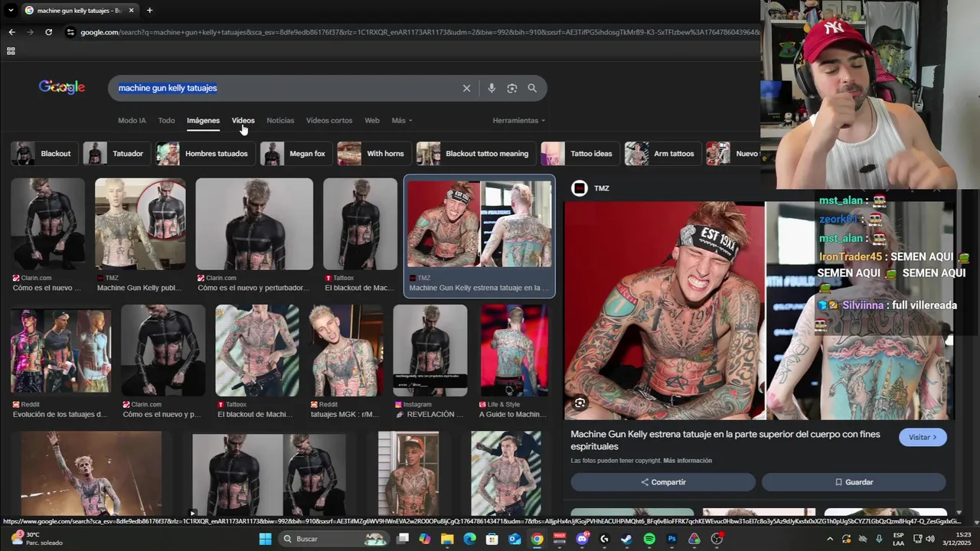Open the Chrome apps grid icon
Image resolution: width=980 pixels, height=551 pixels.
(x=11, y=51)
